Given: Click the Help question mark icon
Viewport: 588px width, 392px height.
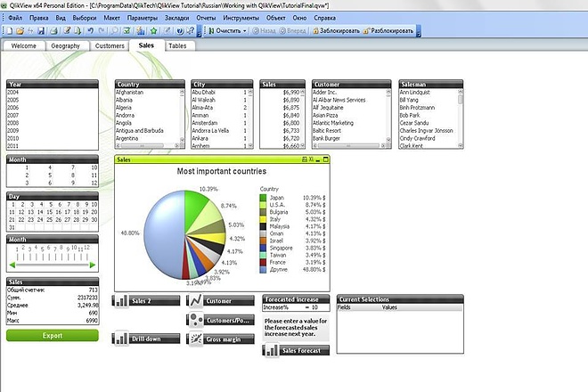Looking at the screenshot, I should point(180,31).
